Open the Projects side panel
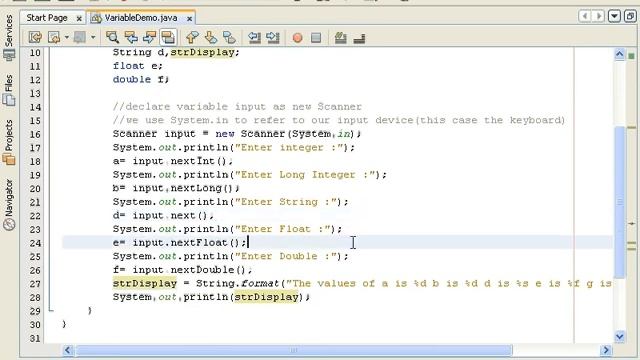This screenshot has height=360, width=640. click(x=9, y=142)
